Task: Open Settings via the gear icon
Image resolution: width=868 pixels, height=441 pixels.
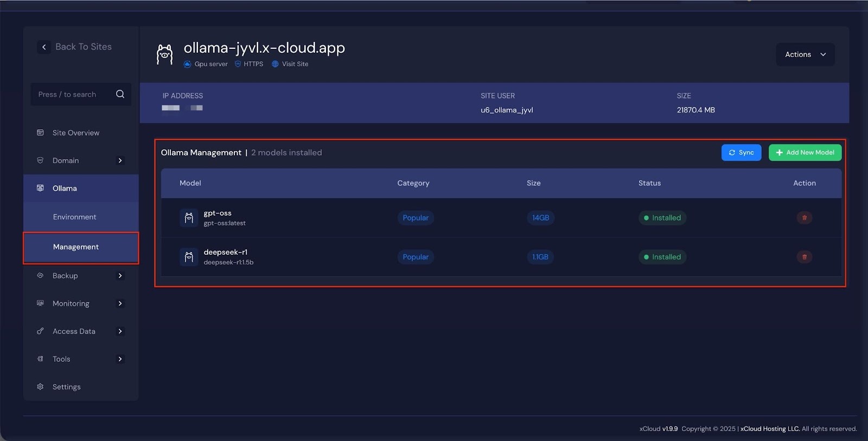Action: tap(40, 387)
